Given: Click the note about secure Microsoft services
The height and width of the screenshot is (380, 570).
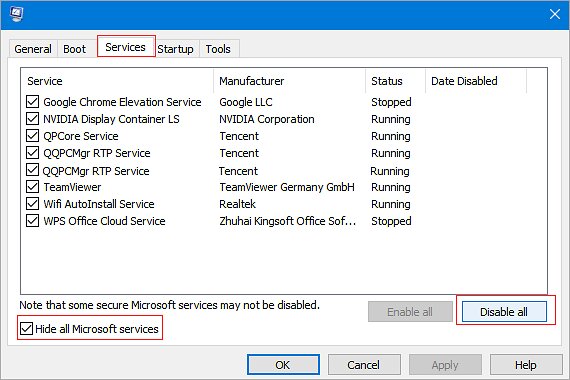Looking at the screenshot, I should (169, 305).
